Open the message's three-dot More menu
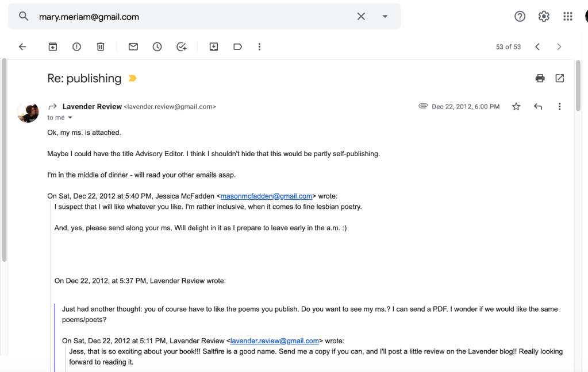This screenshot has width=588, height=372. (559, 107)
